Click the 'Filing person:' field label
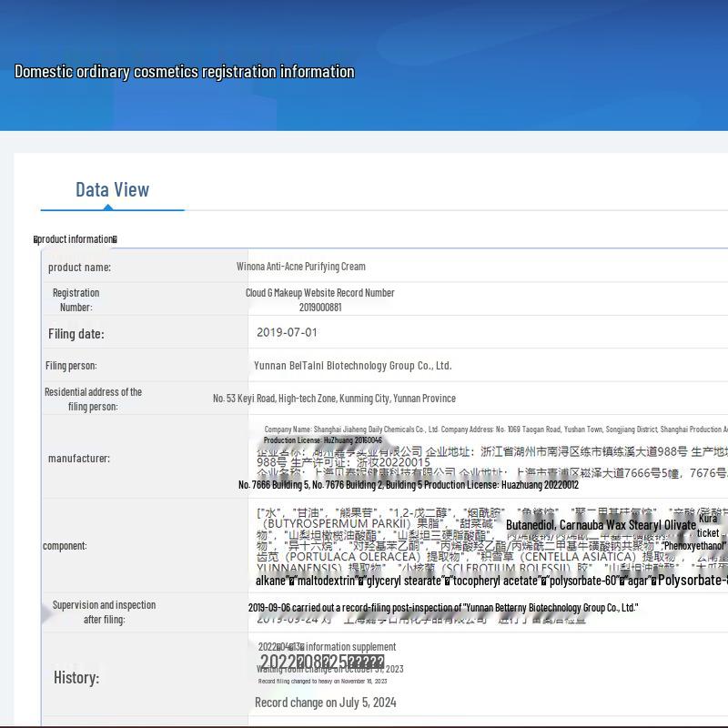The height and width of the screenshot is (728, 728). click(71, 366)
